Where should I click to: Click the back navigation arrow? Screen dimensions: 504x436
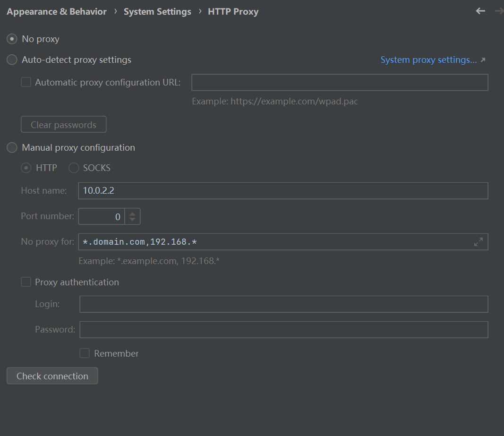[x=480, y=11]
